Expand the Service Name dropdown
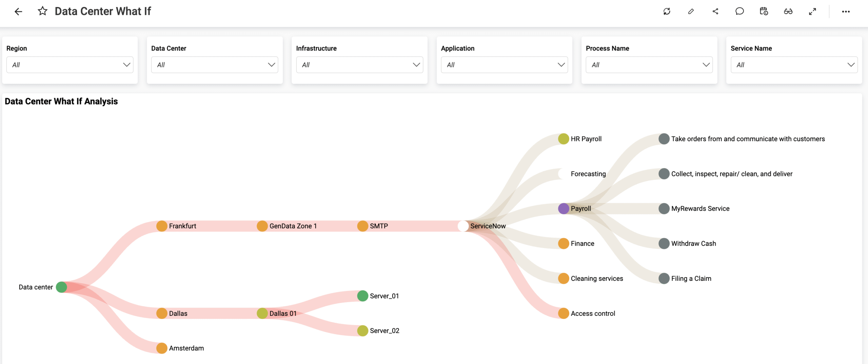Screen dimensions: 868x364 794,65
